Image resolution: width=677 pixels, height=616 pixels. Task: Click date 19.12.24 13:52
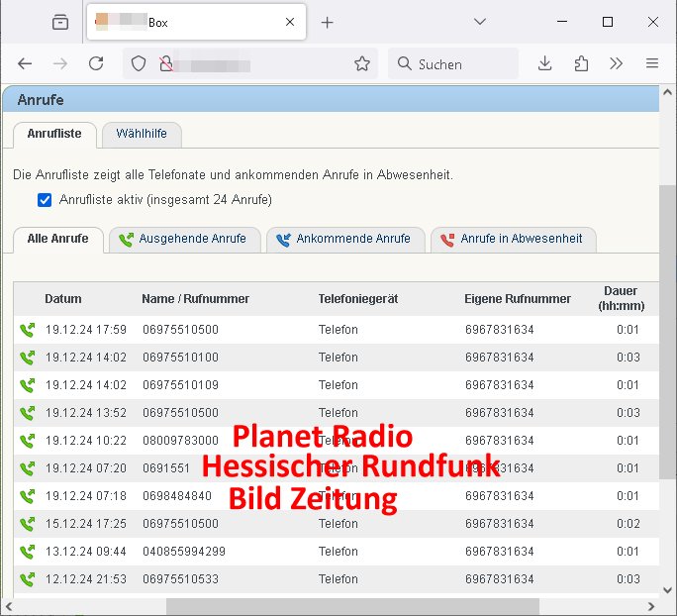point(86,413)
